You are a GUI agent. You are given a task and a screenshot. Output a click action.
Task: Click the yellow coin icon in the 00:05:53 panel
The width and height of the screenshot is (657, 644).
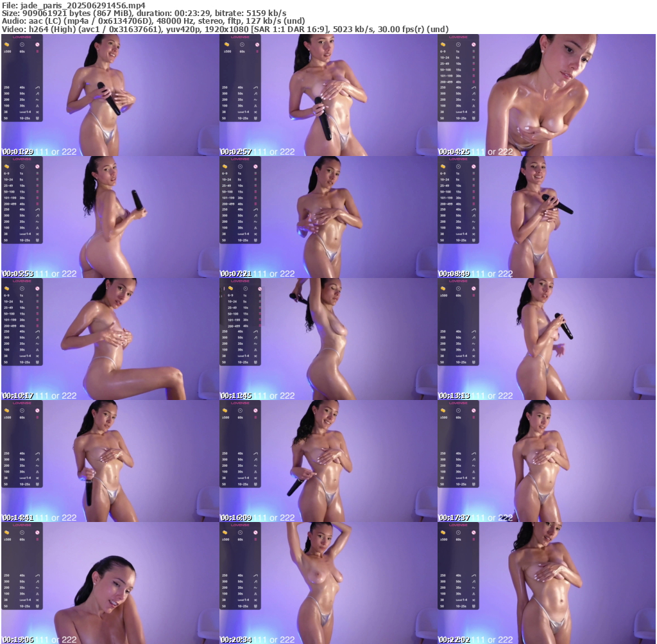[6, 166]
